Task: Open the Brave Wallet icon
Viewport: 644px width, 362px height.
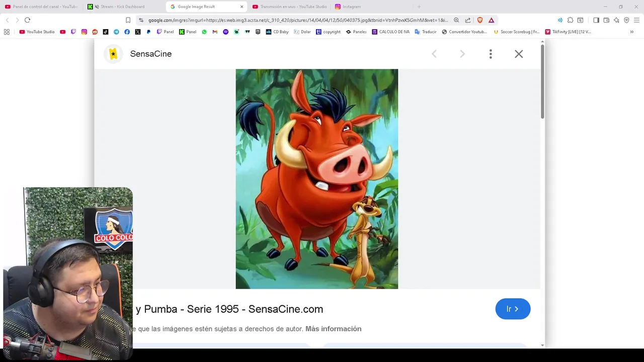Action: click(606, 20)
